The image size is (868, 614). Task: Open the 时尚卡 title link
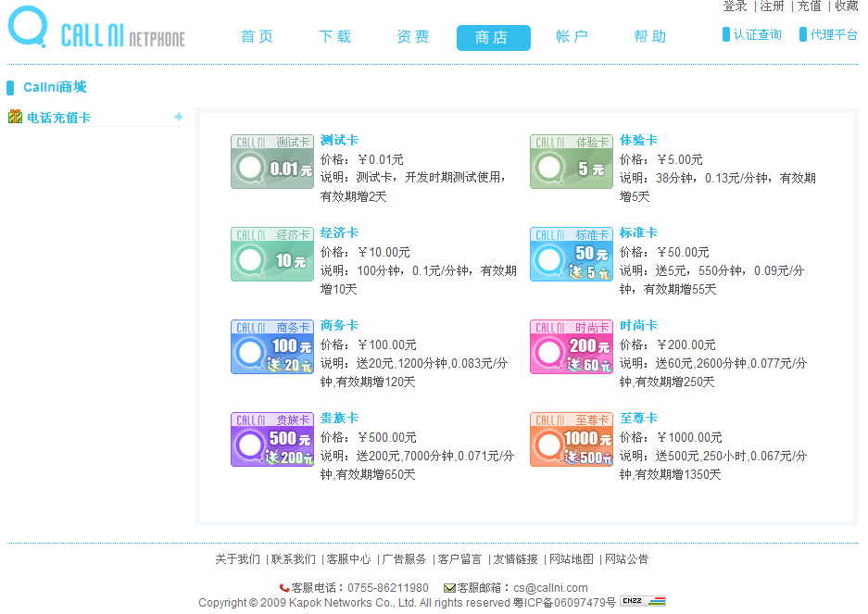click(638, 326)
